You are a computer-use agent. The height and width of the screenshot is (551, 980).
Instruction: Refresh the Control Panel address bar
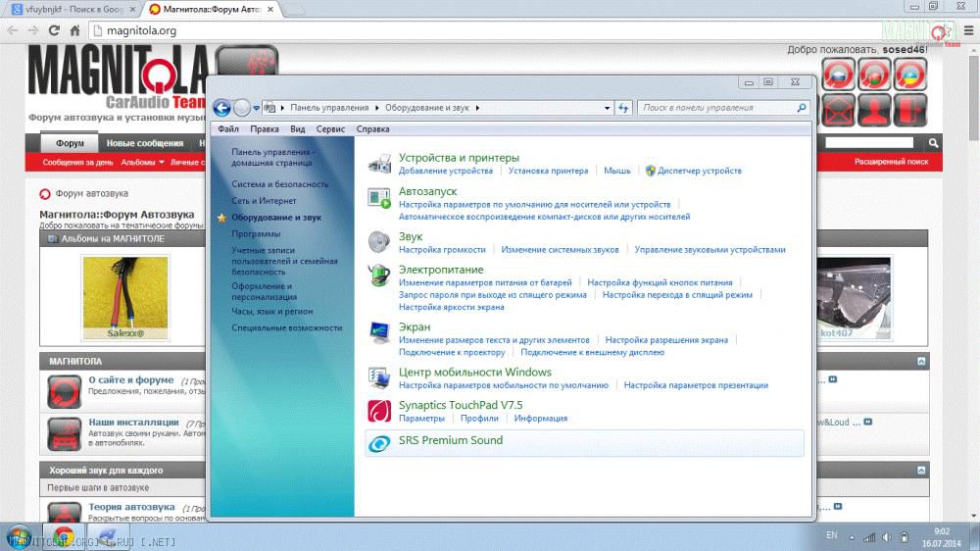623,108
